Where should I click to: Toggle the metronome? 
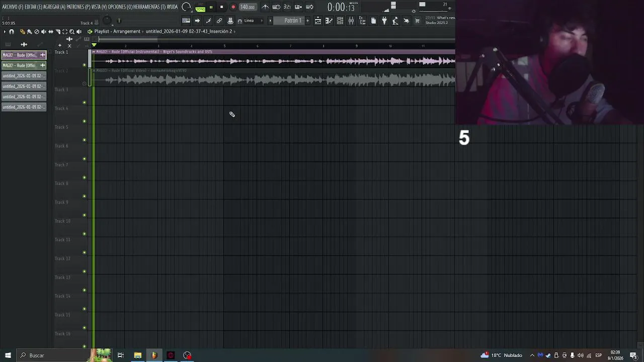pos(265,7)
